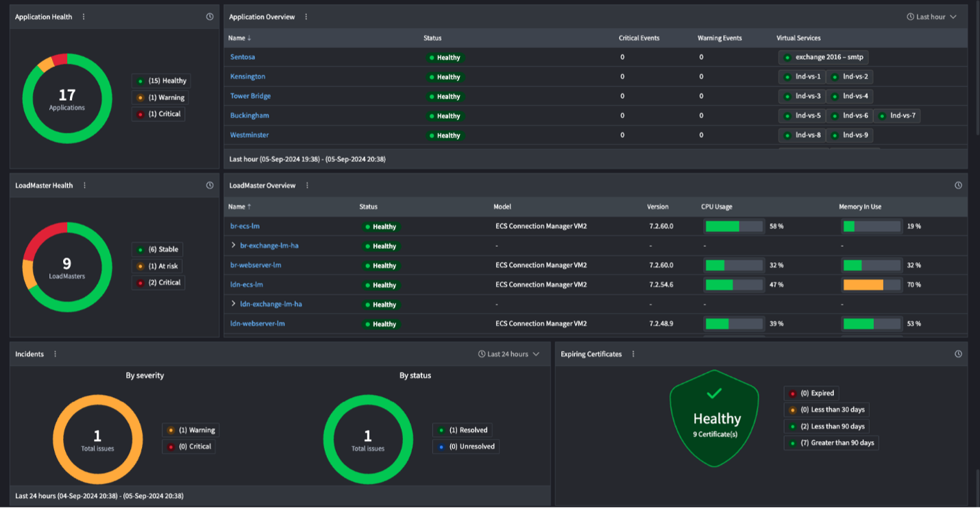
Task: Expand the ldn-exchange-lm-ha row
Action: tap(234, 303)
